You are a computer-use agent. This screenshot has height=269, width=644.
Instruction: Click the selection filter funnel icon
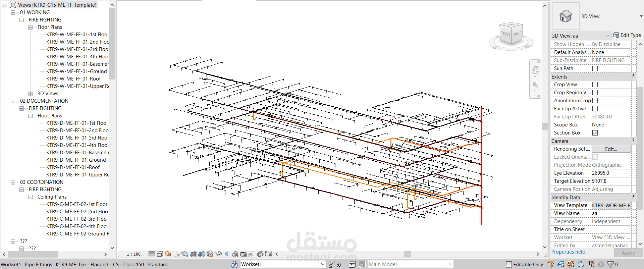click(610, 264)
